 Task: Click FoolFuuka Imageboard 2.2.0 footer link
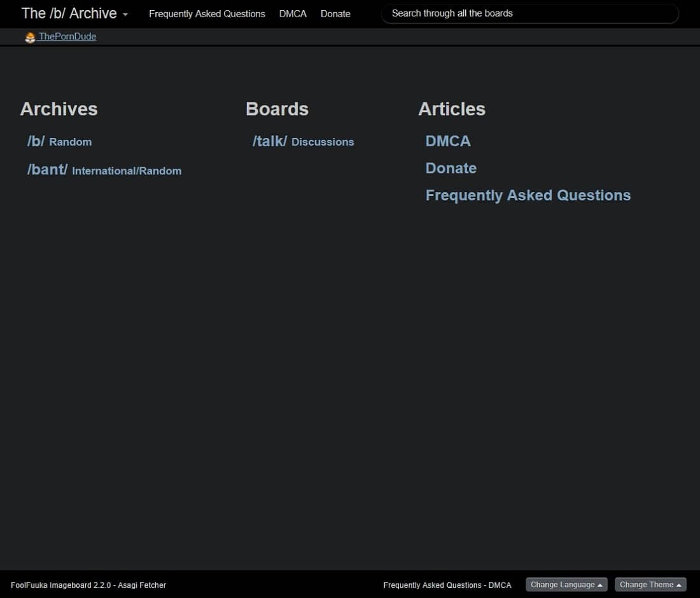coord(60,585)
